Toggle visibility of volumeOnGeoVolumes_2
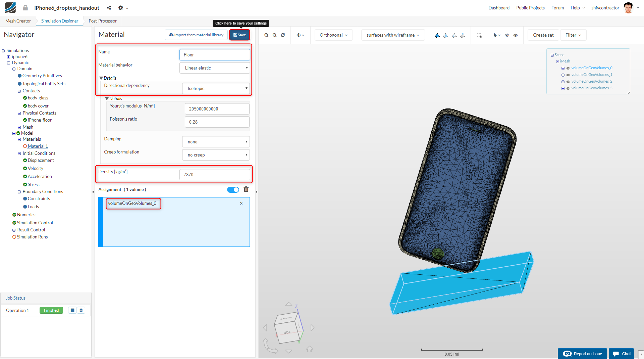Viewport: 644px width, 359px height. coord(568,82)
